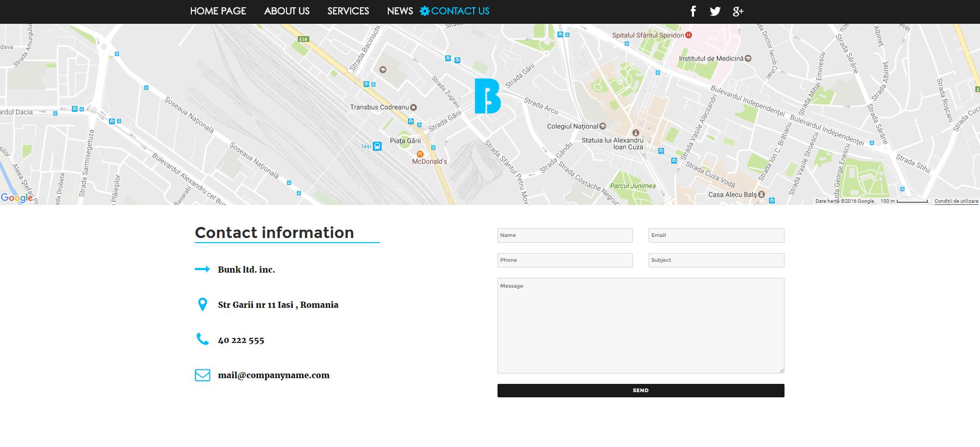This screenshot has width=980, height=447.
Task: Click the Google logo on the map
Action: (17, 198)
